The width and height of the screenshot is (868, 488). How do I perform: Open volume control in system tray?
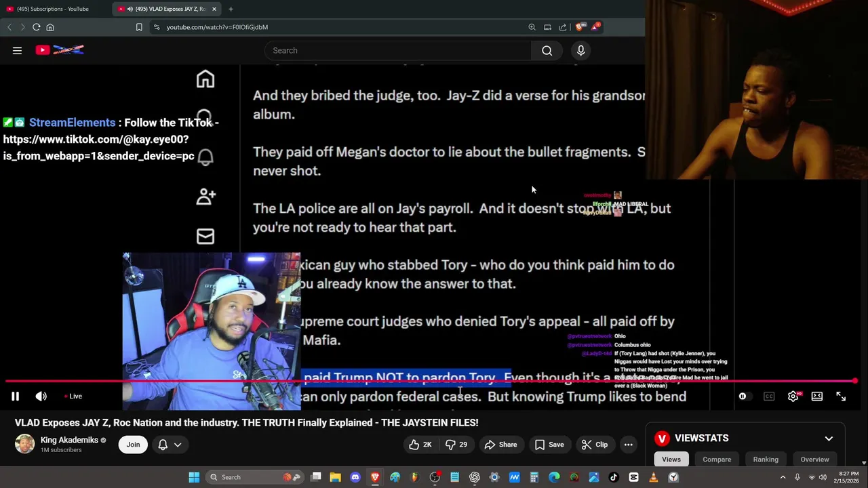coord(823,477)
